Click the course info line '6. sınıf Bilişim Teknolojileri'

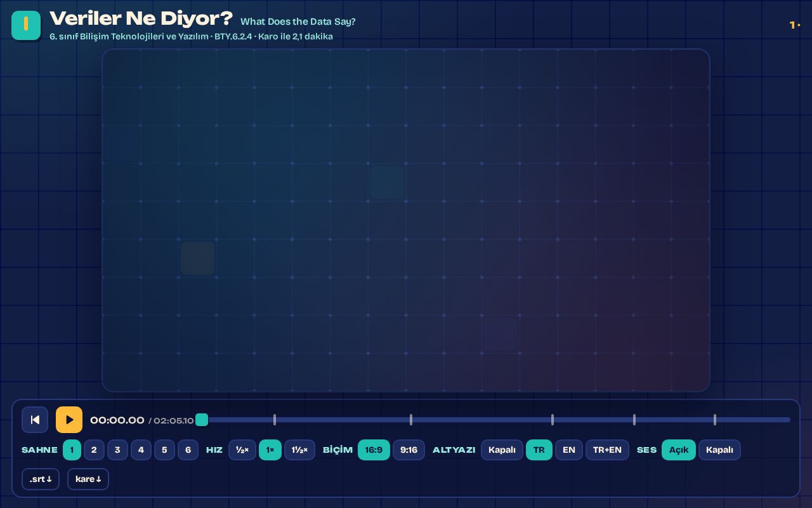(x=191, y=36)
